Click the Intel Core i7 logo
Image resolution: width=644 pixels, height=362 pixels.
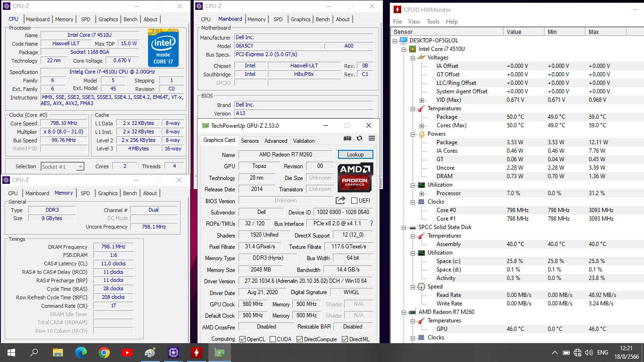click(163, 48)
